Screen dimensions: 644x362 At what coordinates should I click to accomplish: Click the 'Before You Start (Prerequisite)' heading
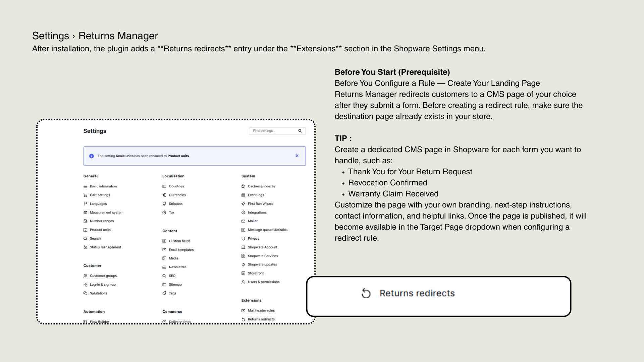click(x=392, y=72)
